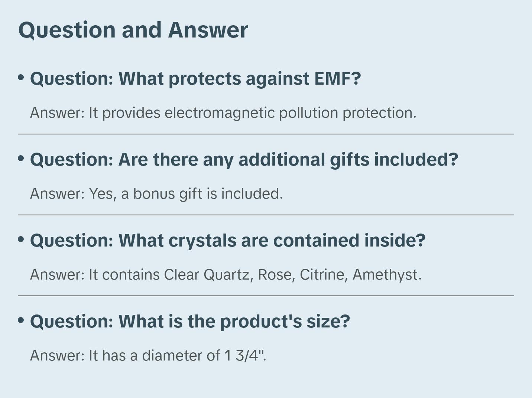Screen dimensions: 532x398
Task: Select the question about additional gifts
Action: pos(244,160)
